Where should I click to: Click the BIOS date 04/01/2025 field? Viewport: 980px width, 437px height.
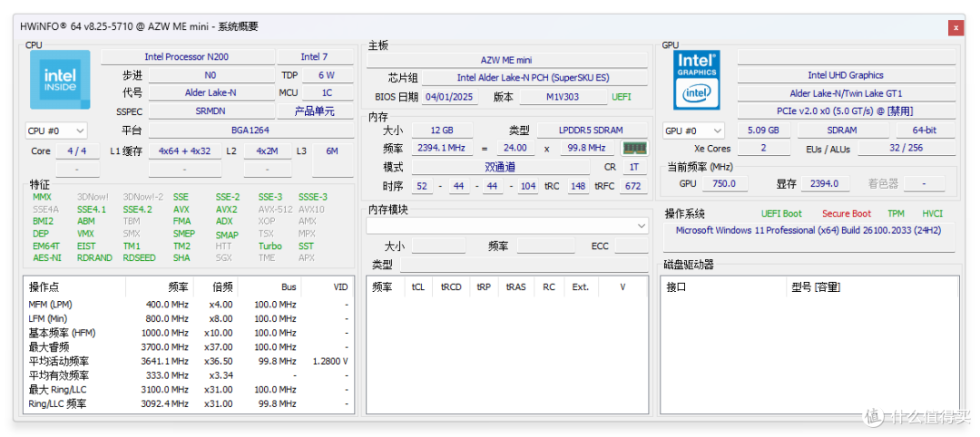(450, 97)
